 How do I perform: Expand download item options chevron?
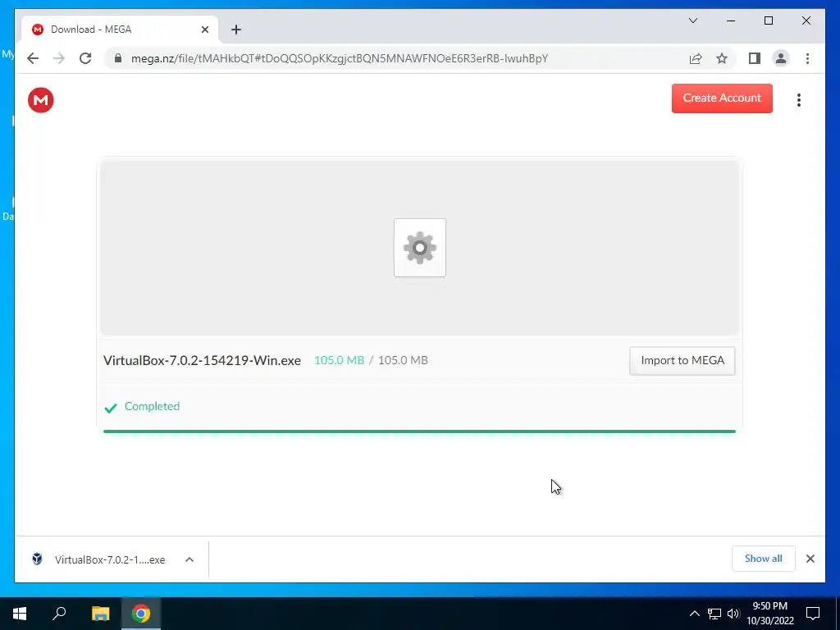pos(189,559)
